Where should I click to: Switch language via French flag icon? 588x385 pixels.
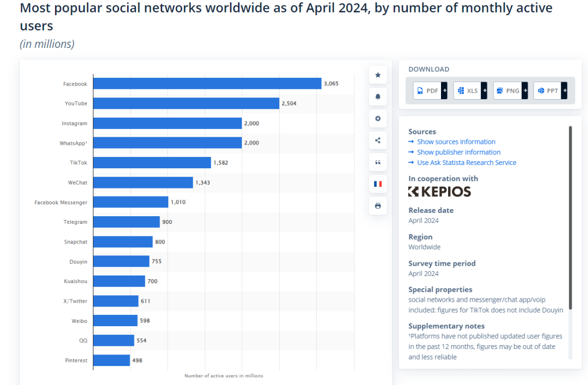pyautogui.click(x=378, y=184)
